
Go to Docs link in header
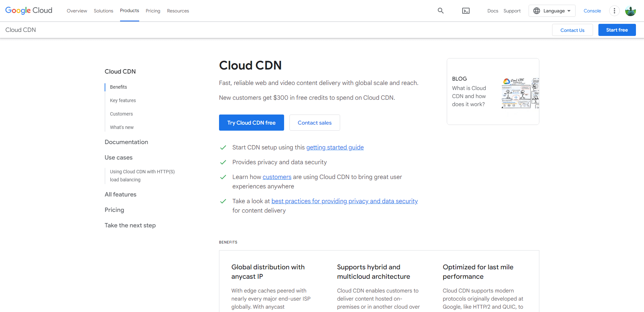493,11
